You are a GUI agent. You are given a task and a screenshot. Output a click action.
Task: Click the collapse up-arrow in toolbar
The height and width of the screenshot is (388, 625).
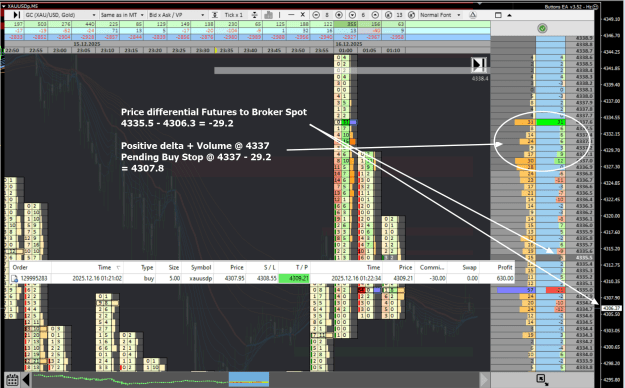pos(509,15)
